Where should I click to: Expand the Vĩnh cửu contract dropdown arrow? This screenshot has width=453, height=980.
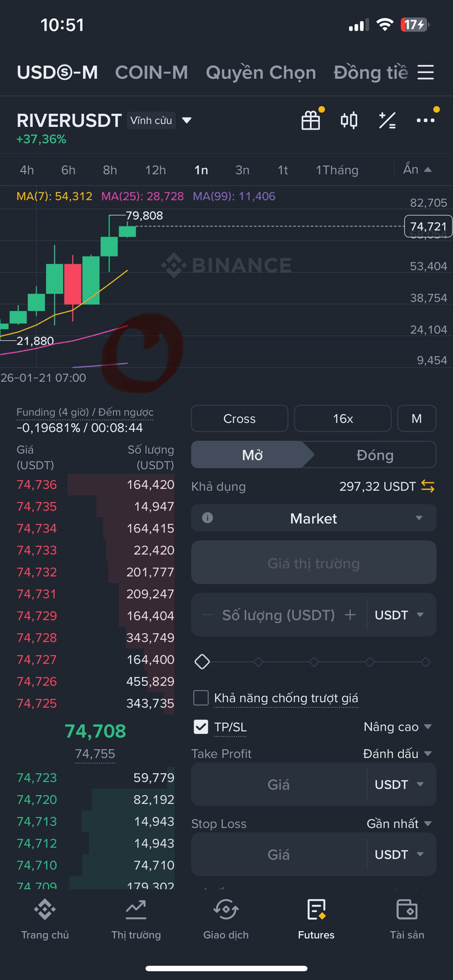click(187, 120)
